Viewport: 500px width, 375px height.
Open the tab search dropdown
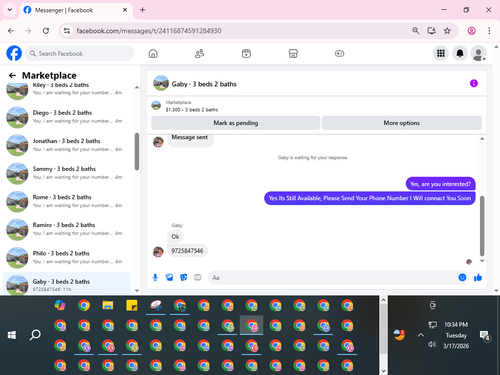click(x=10, y=10)
